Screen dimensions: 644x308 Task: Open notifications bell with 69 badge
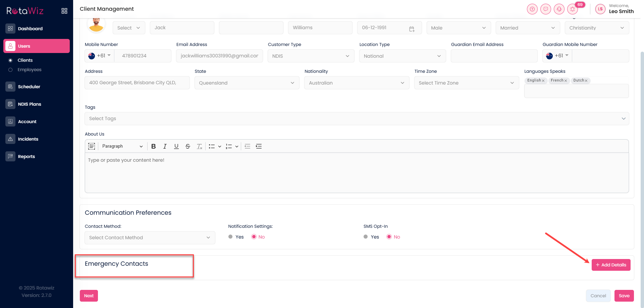click(573, 9)
